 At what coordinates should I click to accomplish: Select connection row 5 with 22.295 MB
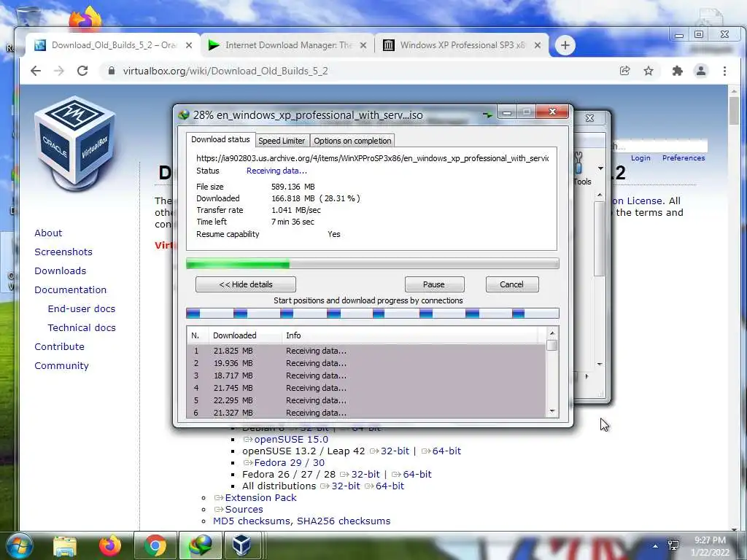point(366,400)
